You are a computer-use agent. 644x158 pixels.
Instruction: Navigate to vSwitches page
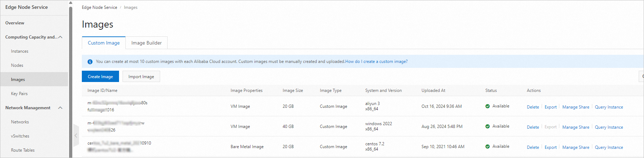coord(20,136)
